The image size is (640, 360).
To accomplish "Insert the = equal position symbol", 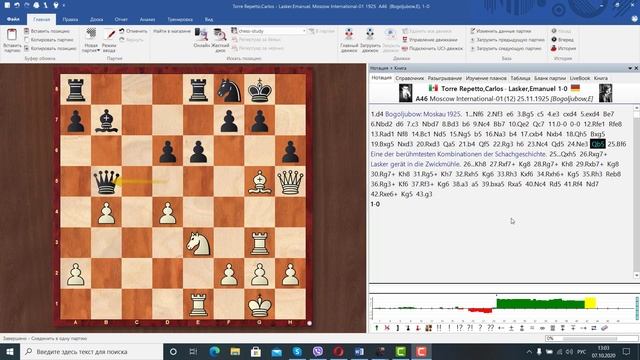I will (x=532, y=328).
